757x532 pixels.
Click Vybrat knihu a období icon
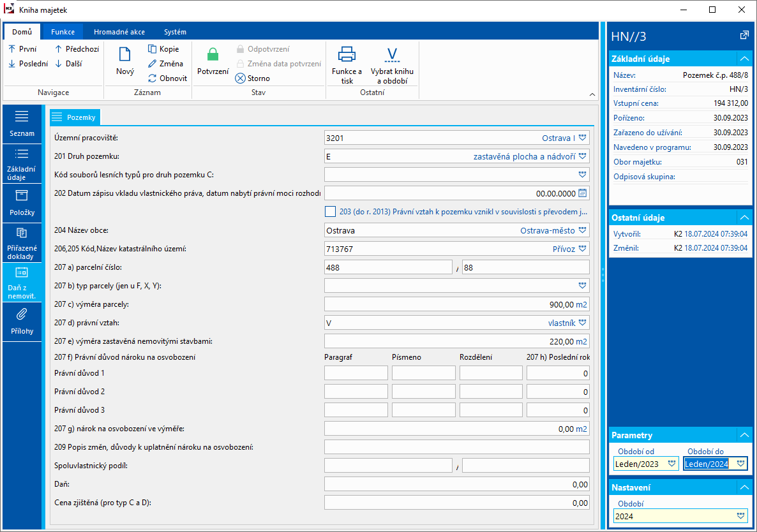[x=391, y=55]
